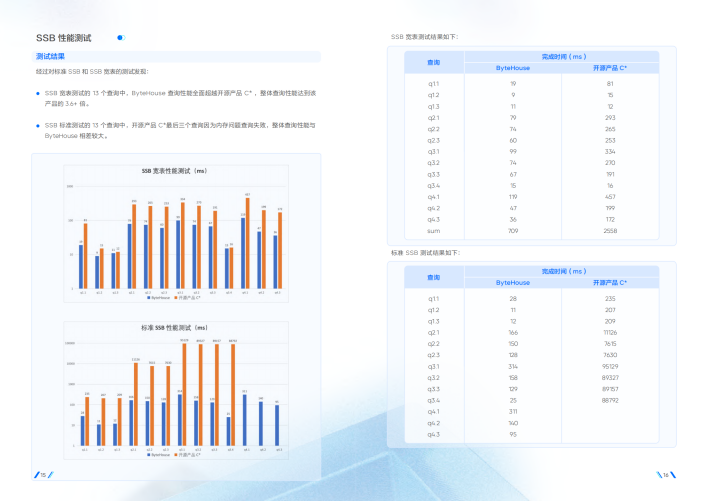The height and width of the screenshot is (501, 710).
Task: Click the 完成时间 (ms) header in top table
Action: click(x=563, y=57)
